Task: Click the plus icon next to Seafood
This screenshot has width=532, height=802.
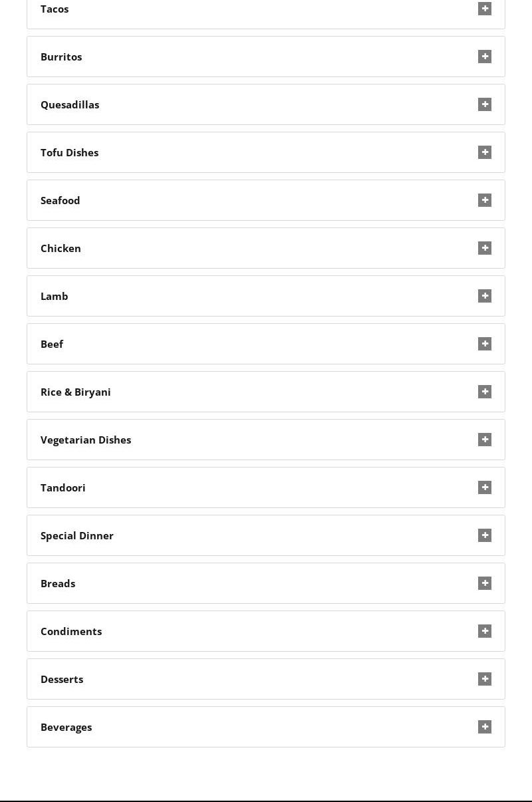Action: 485,200
